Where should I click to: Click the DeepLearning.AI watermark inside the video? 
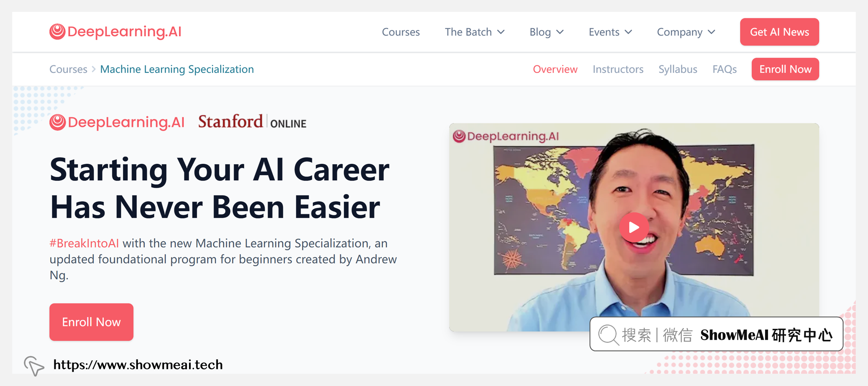[x=506, y=136]
